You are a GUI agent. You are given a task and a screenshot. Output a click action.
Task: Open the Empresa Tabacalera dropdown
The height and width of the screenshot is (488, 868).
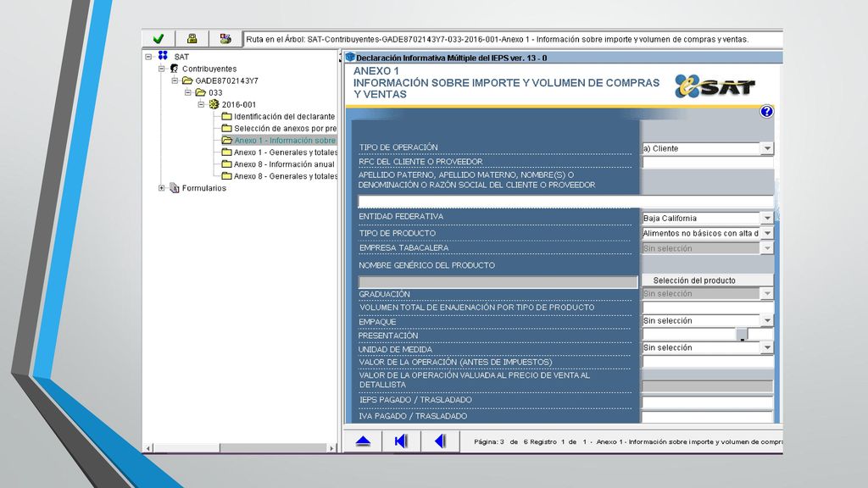click(766, 248)
